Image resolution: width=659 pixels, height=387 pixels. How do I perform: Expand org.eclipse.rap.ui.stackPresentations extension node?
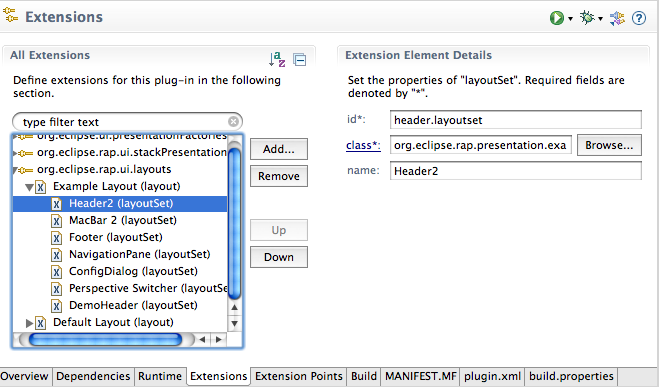coord(15,153)
